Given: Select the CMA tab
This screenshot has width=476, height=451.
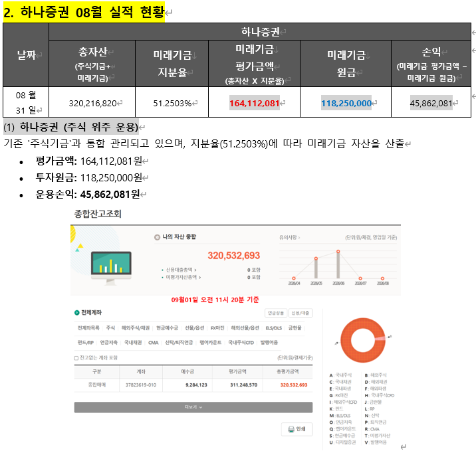Looking at the screenshot, I should pos(154,343).
